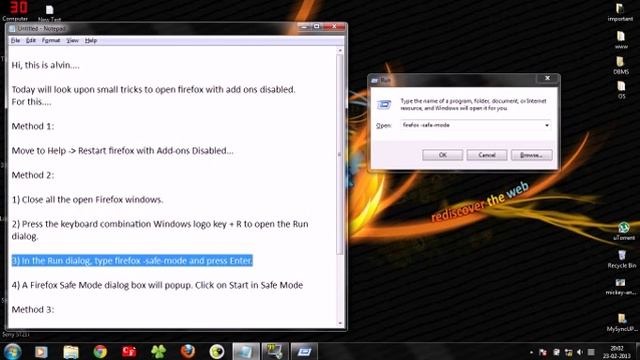Expand the Run dialog Open dropdown arrow
Viewport: 640px width, 360px height.
547,125
